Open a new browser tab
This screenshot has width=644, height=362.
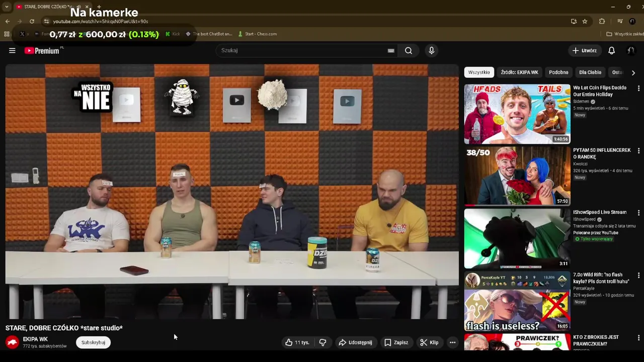[x=99, y=7]
